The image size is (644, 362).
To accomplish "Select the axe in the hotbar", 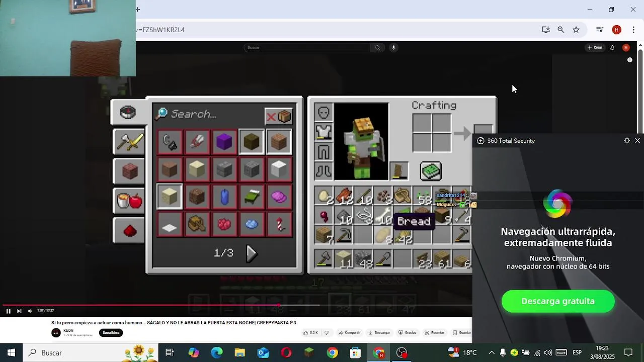I will pos(324,259).
